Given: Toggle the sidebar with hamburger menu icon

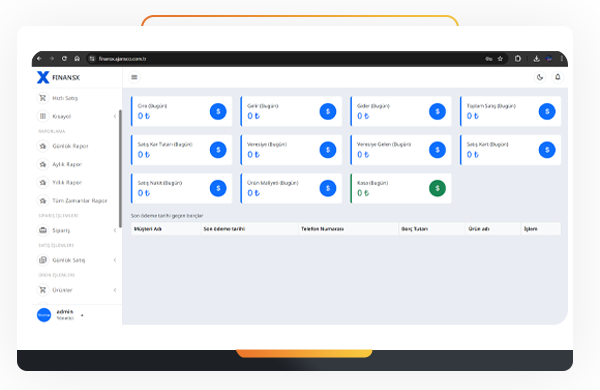Looking at the screenshot, I should point(134,77).
